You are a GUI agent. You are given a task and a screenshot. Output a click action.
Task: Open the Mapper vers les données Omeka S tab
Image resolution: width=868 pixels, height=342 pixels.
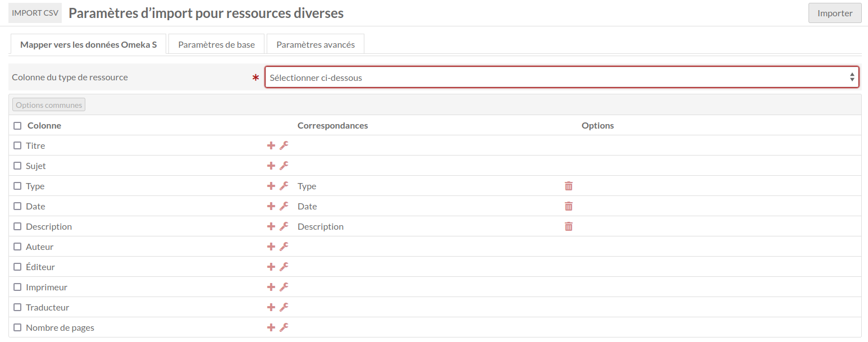coord(89,44)
